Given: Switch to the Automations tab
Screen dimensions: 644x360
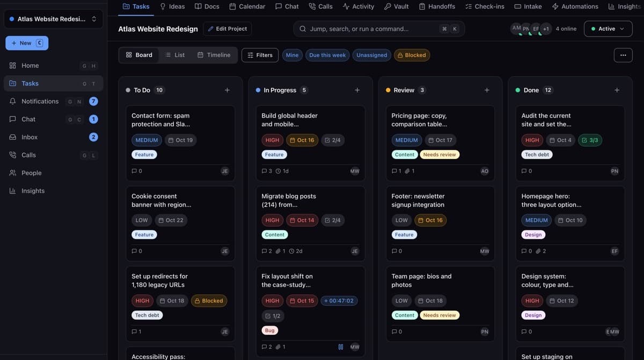Looking at the screenshot, I should click(575, 6).
